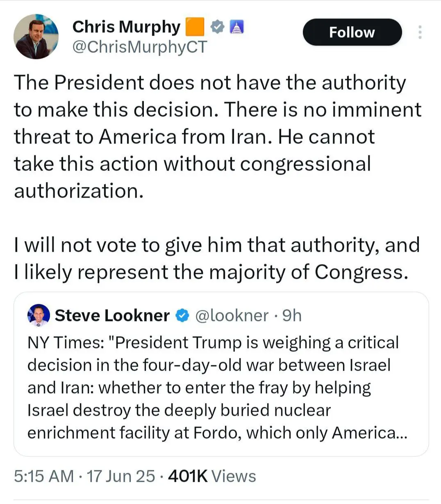Click Steve Lookner's blue verified badge
This screenshot has width=441, height=504.
pyautogui.click(x=182, y=315)
